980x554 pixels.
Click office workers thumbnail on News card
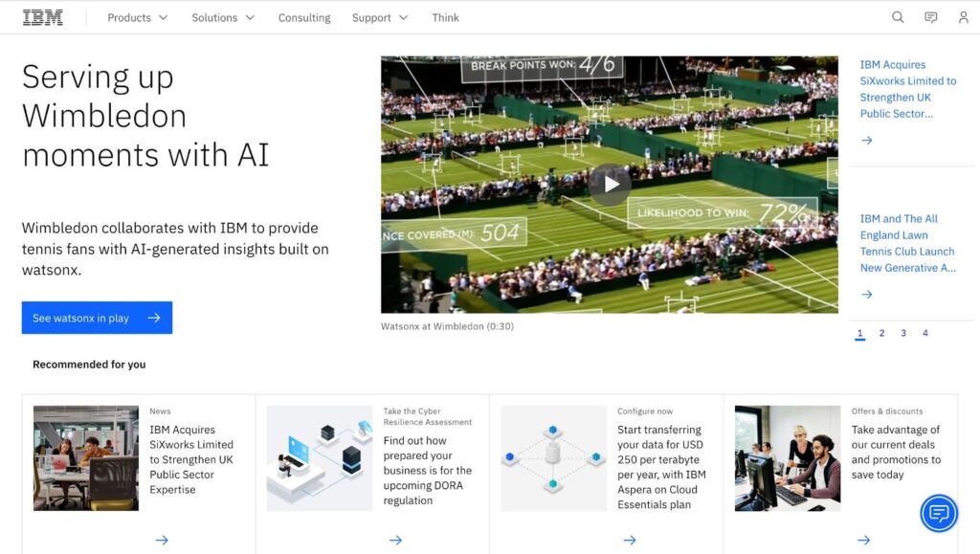(x=86, y=458)
